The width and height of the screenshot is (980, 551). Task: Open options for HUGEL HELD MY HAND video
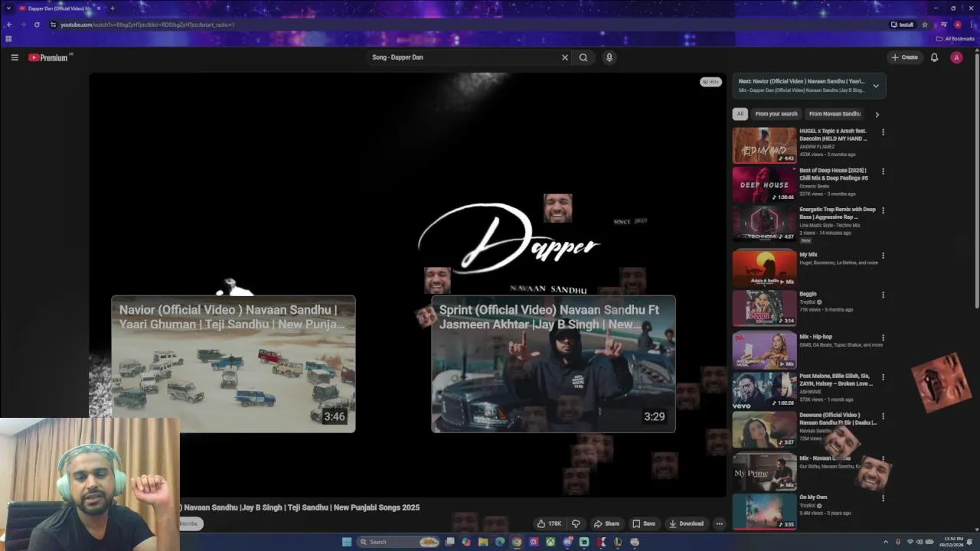(883, 132)
